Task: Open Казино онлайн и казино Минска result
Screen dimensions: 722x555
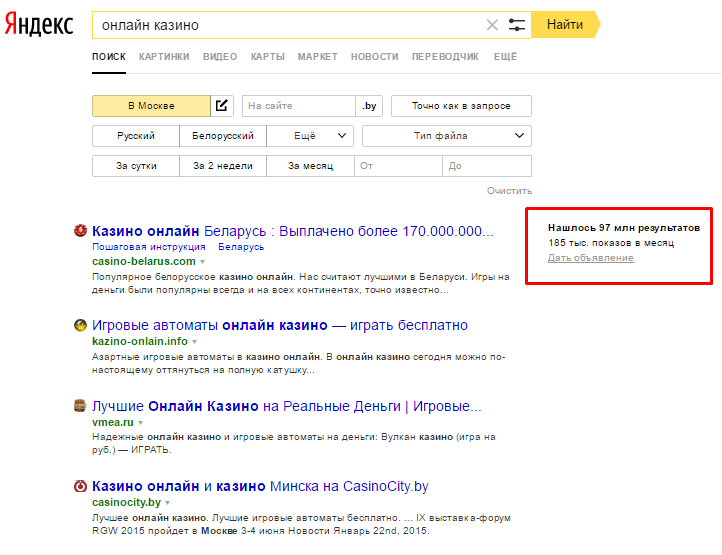Action: coord(260,486)
